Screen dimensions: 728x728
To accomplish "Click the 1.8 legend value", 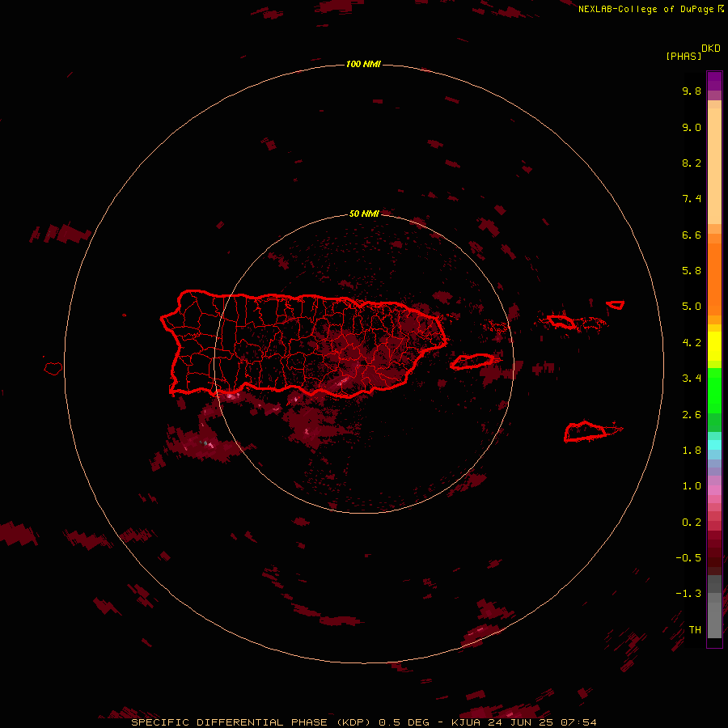I will (x=692, y=451).
